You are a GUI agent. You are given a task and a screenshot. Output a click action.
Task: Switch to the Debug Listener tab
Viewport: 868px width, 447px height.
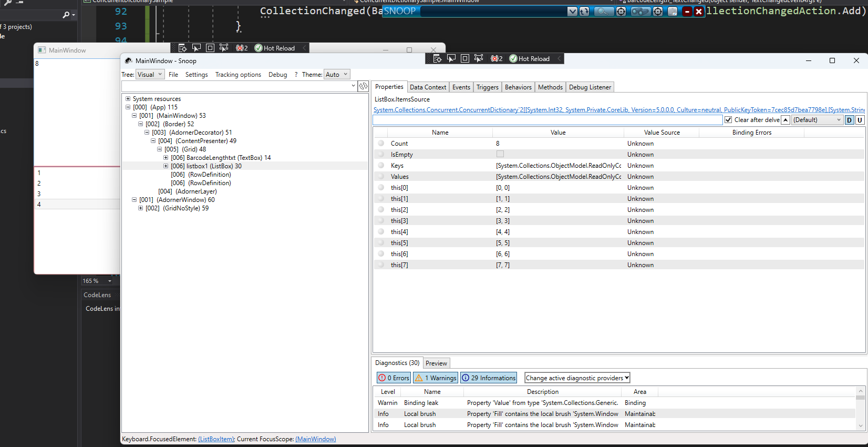pyautogui.click(x=590, y=87)
